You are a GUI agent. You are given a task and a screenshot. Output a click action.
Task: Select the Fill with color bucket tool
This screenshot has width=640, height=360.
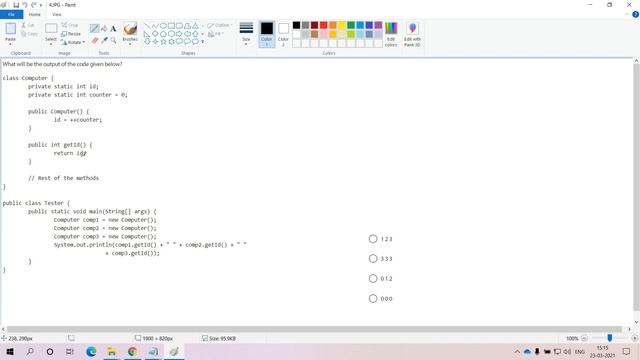[x=104, y=28]
